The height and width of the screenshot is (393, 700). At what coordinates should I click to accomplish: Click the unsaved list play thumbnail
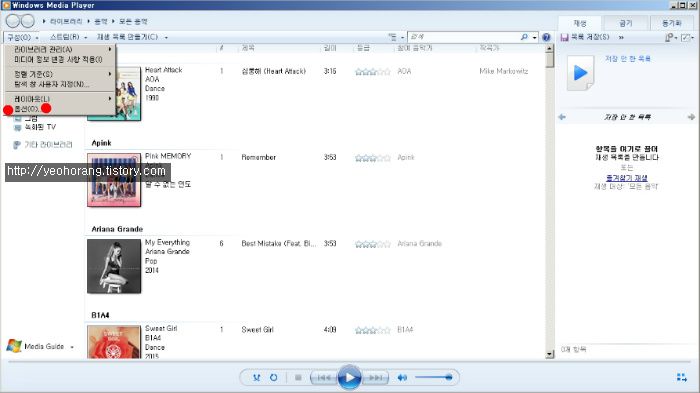tap(580, 73)
